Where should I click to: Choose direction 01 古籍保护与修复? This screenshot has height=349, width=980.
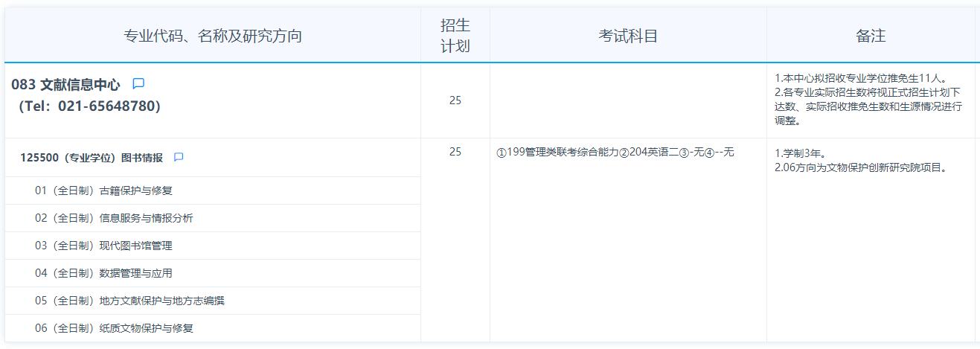pyautogui.click(x=103, y=190)
